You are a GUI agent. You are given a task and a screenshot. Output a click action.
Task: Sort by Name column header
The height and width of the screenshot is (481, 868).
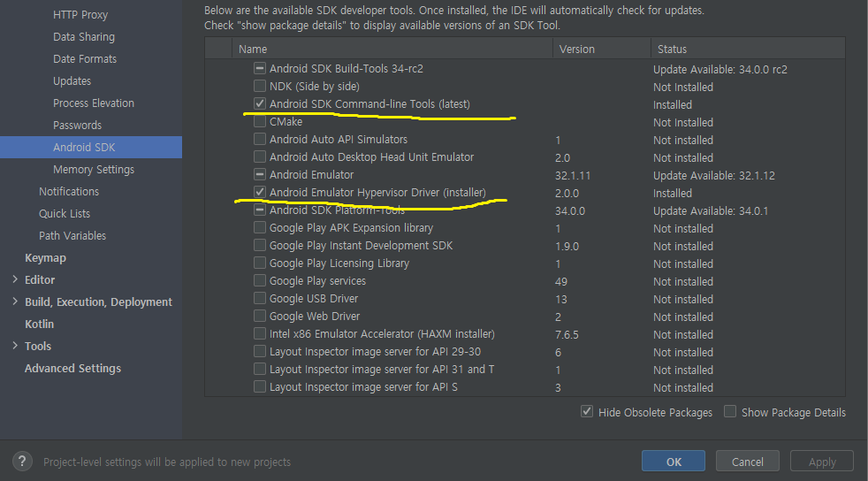(392, 49)
